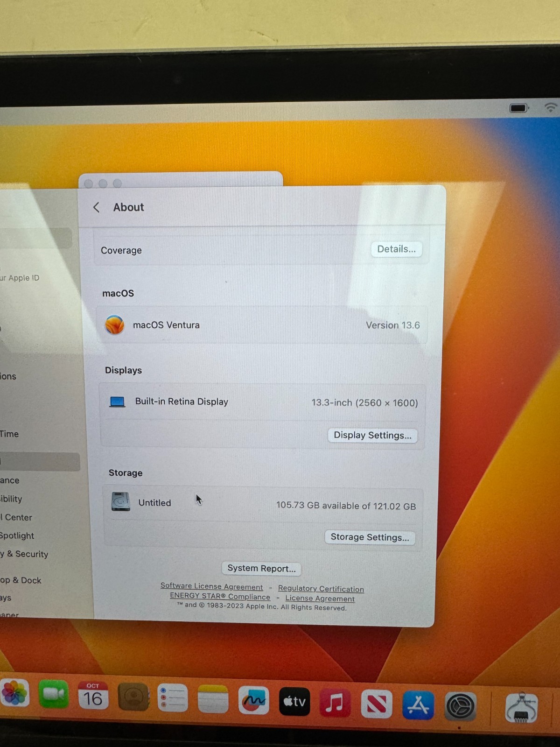Launch FaceTime from the Dock
560x747 pixels.
click(x=53, y=694)
